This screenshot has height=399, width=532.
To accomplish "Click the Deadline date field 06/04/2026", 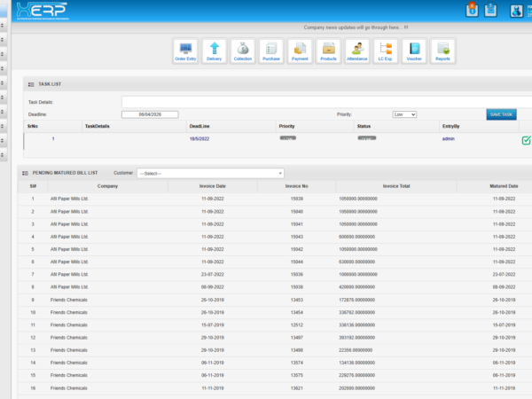I will 150,114.
